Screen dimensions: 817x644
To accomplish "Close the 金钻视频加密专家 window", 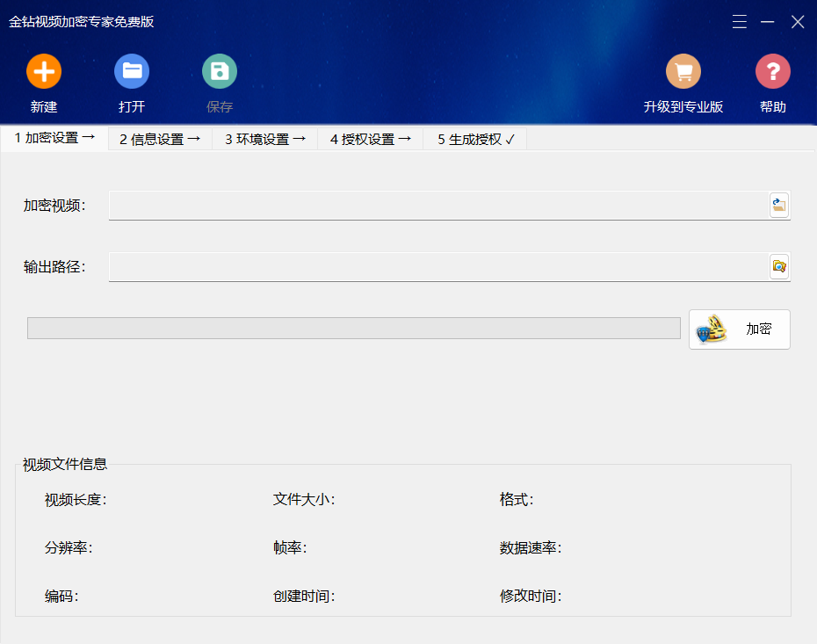I will tap(798, 22).
